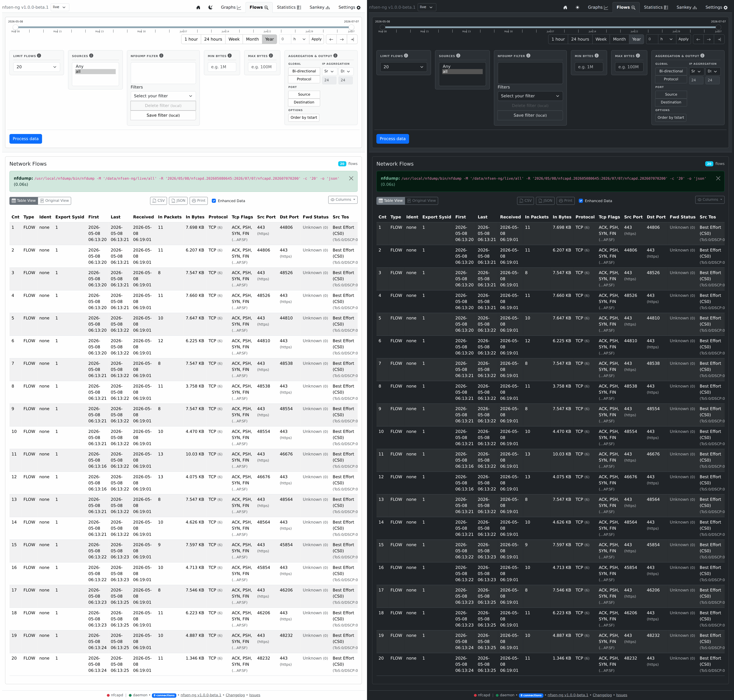
Task: Open Columns dropdown in light window
Action: [343, 200]
